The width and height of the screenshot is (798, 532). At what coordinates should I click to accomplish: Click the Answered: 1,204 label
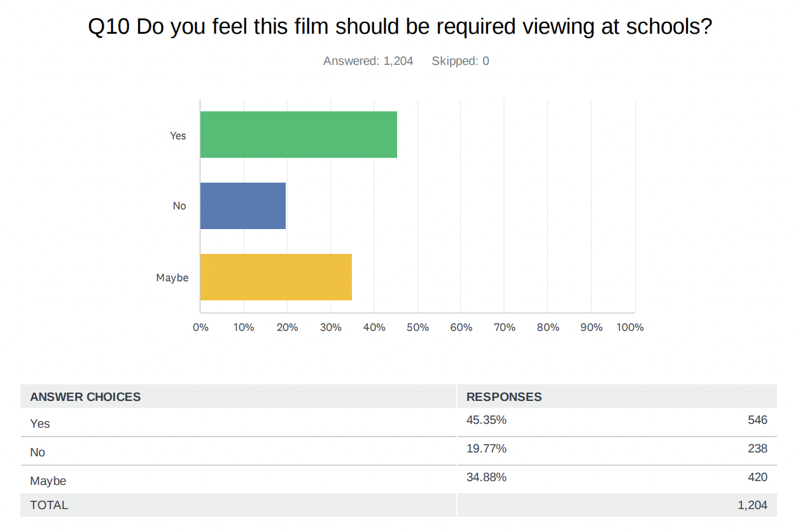368,61
